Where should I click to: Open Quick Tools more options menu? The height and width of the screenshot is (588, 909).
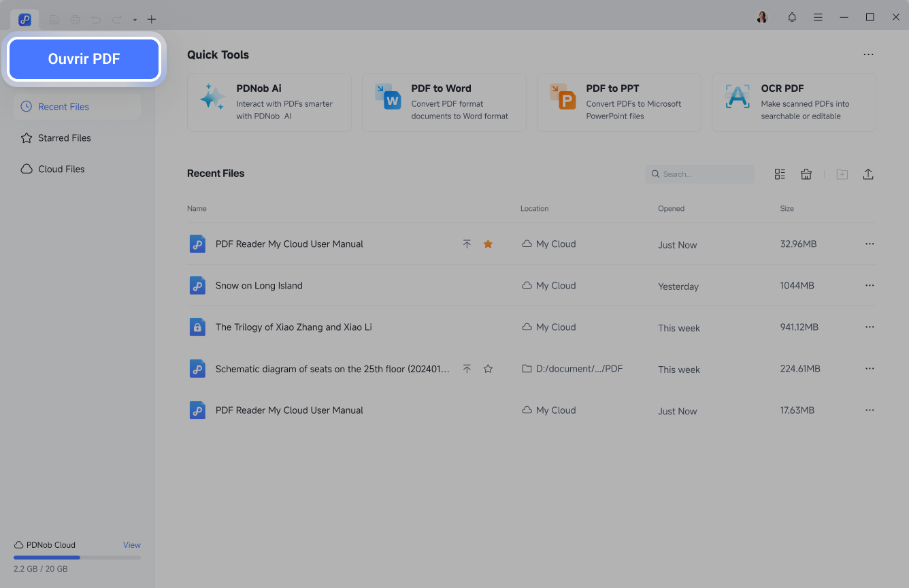(868, 54)
